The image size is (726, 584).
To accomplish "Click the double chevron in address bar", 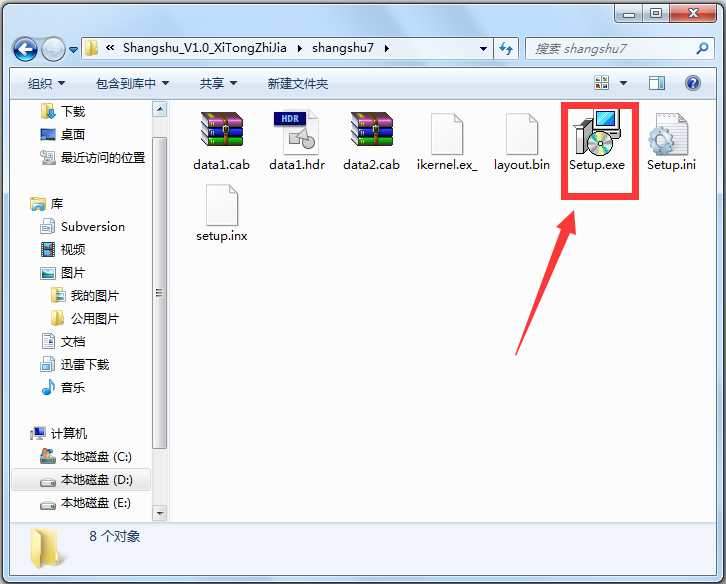I will coord(110,47).
